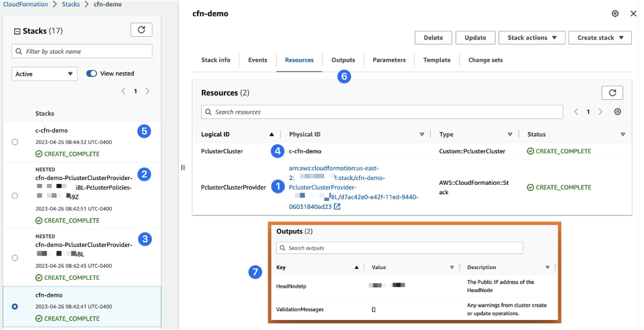Select 08:42:45 nested stack radio button
The width and height of the screenshot is (644, 330).
click(x=15, y=258)
